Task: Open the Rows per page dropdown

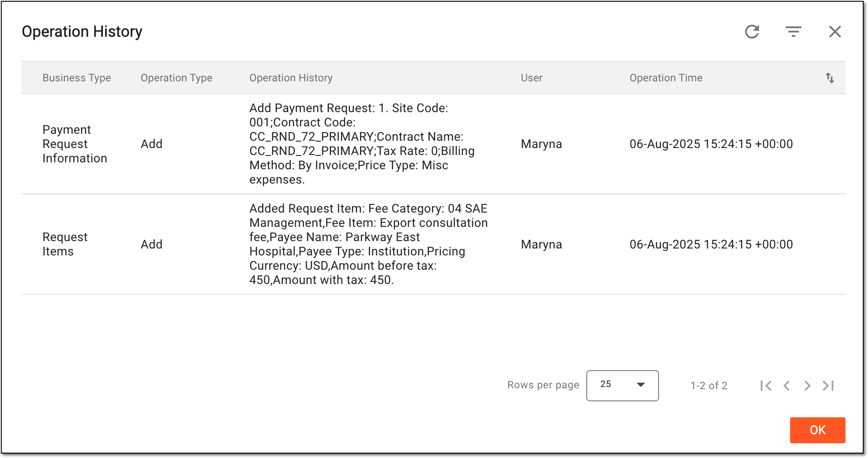Action: 622,385
